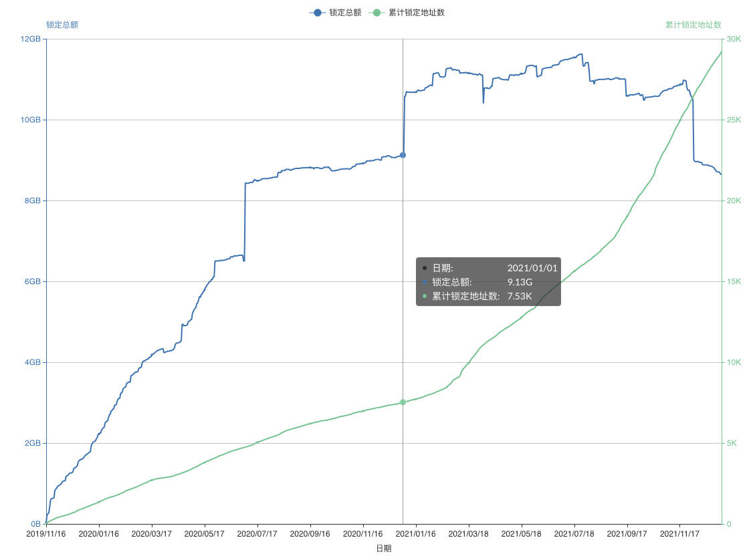Click the 锁定总额 left axis title
This screenshot has width=751, height=560.
point(62,25)
